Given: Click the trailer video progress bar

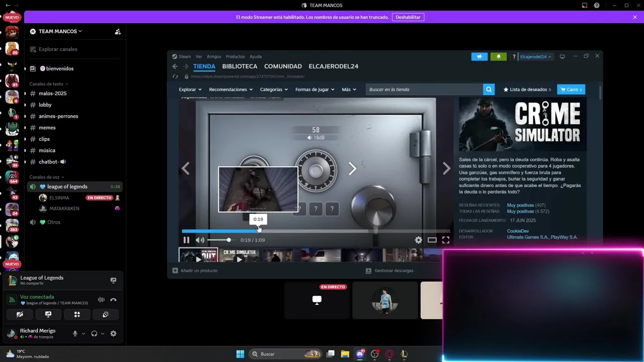Looking at the screenshot, I should (x=315, y=231).
